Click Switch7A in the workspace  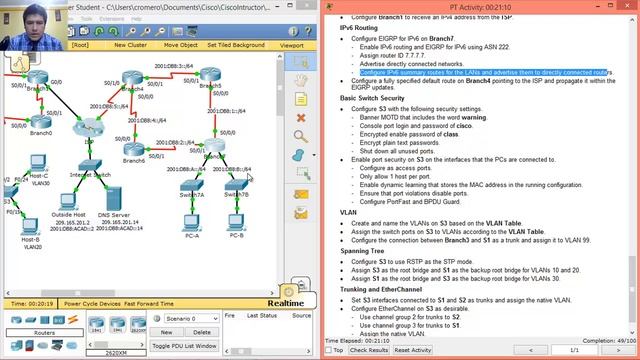click(191, 185)
